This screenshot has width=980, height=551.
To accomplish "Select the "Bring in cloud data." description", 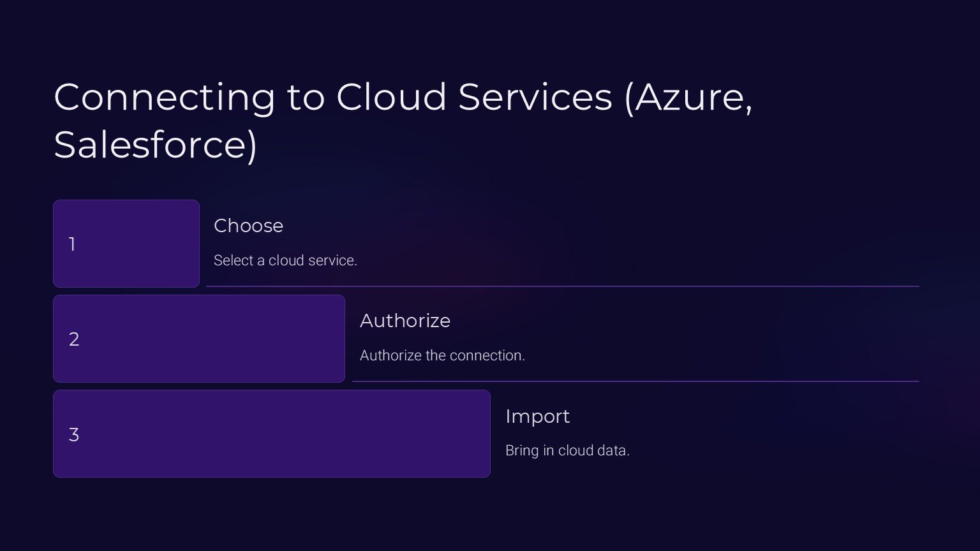I will point(567,451).
